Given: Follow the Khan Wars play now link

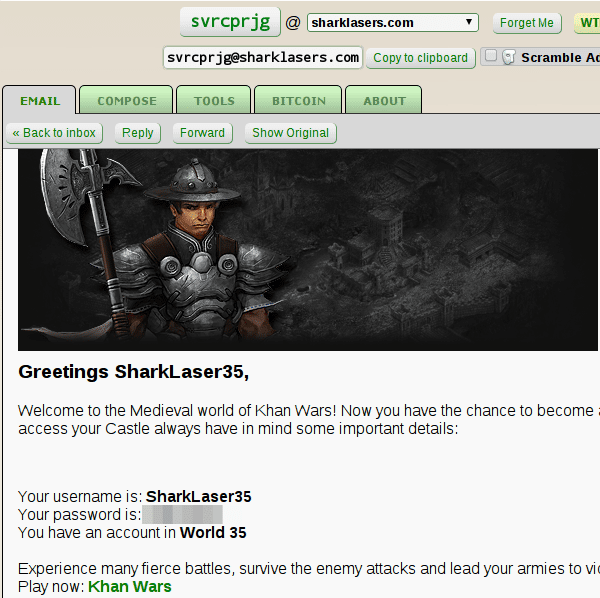Looking at the screenshot, I should coord(130,586).
